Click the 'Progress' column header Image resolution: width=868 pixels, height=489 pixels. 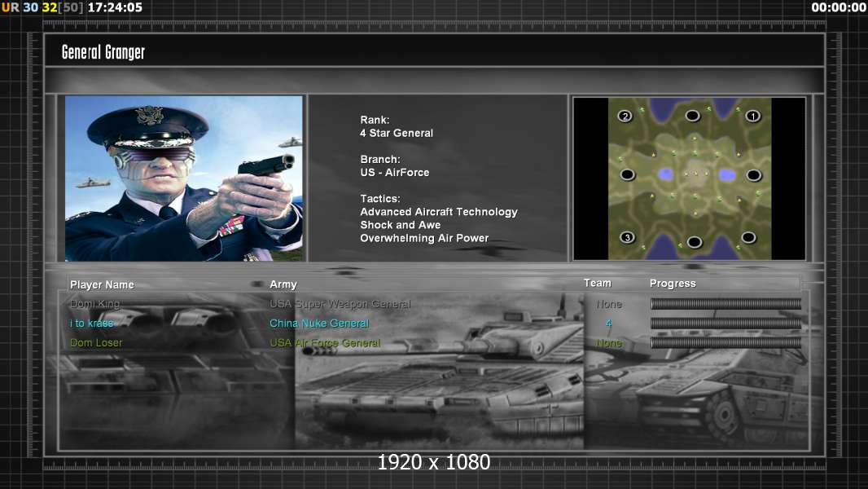click(673, 284)
